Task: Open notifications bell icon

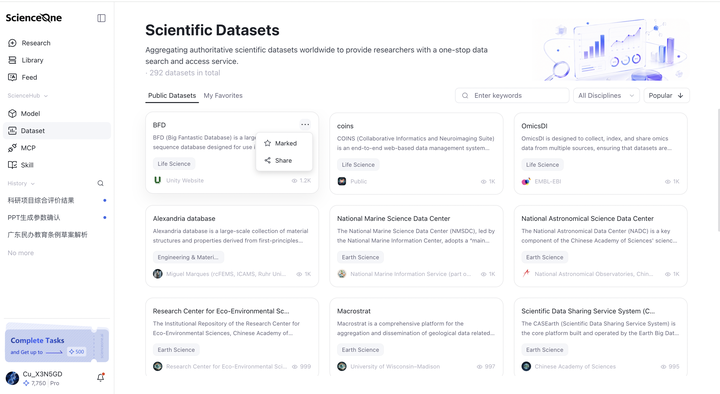Action: pos(101,377)
